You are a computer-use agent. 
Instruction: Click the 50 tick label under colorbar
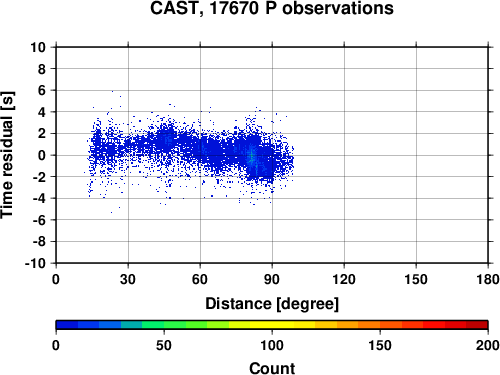164,345
